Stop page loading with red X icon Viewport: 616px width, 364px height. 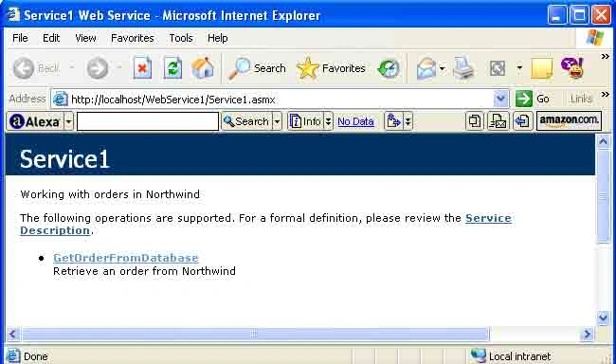click(142, 68)
